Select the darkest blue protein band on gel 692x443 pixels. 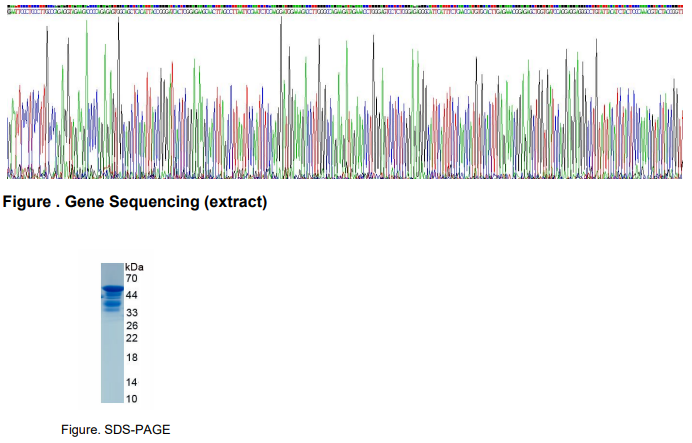pos(111,290)
